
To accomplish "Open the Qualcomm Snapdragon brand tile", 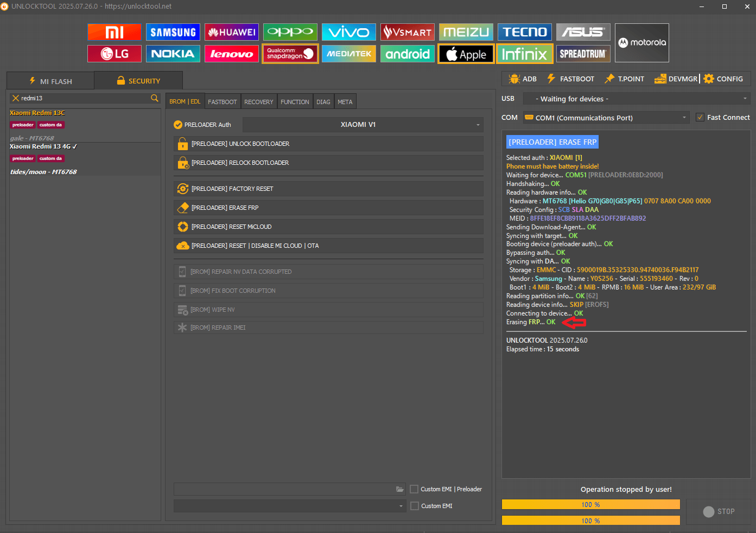I will click(290, 54).
